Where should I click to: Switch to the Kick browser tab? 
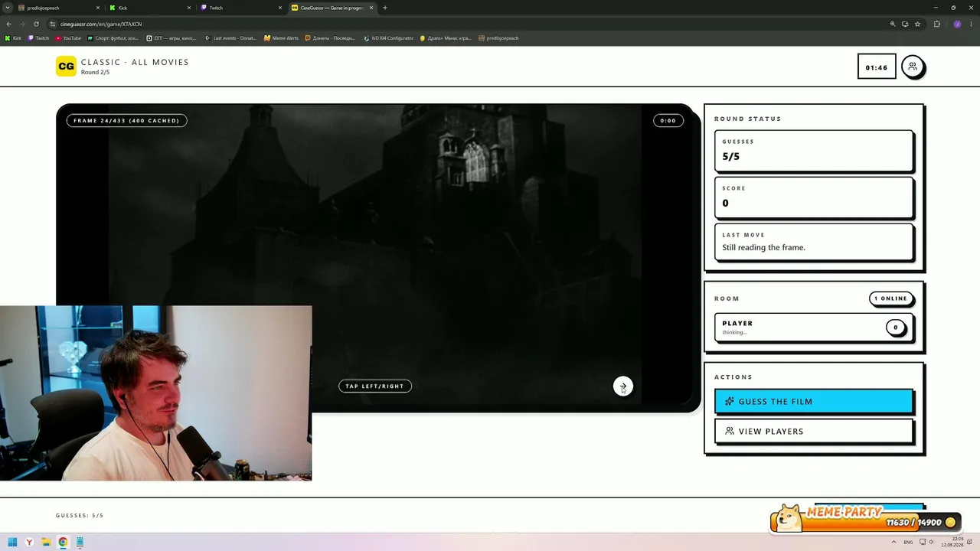click(149, 8)
